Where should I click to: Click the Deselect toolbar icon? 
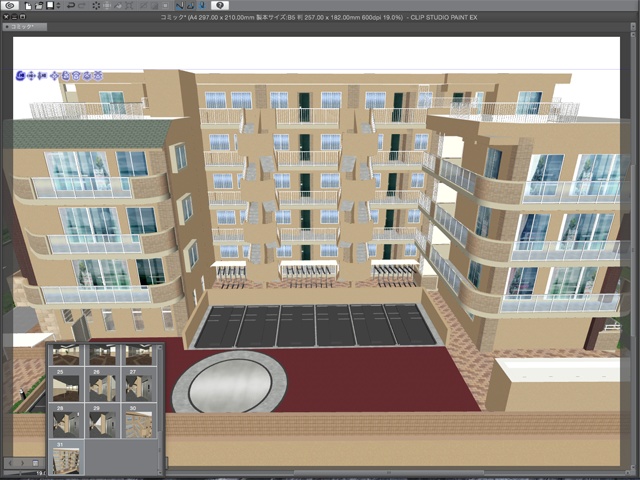(x=144, y=6)
